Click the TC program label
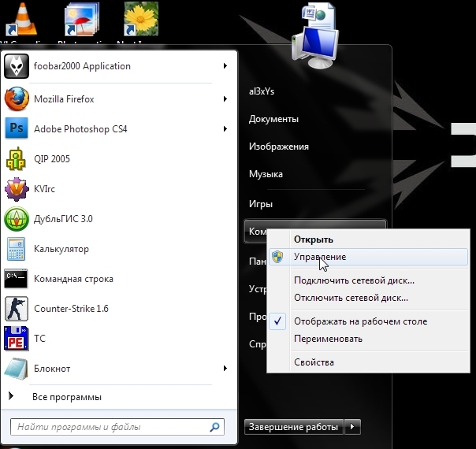476x449 pixels. (x=39, y=339)
